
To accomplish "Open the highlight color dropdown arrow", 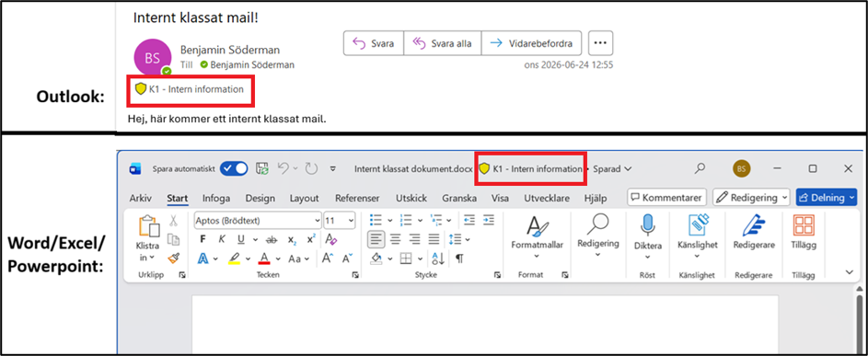I will click(248, 258).
